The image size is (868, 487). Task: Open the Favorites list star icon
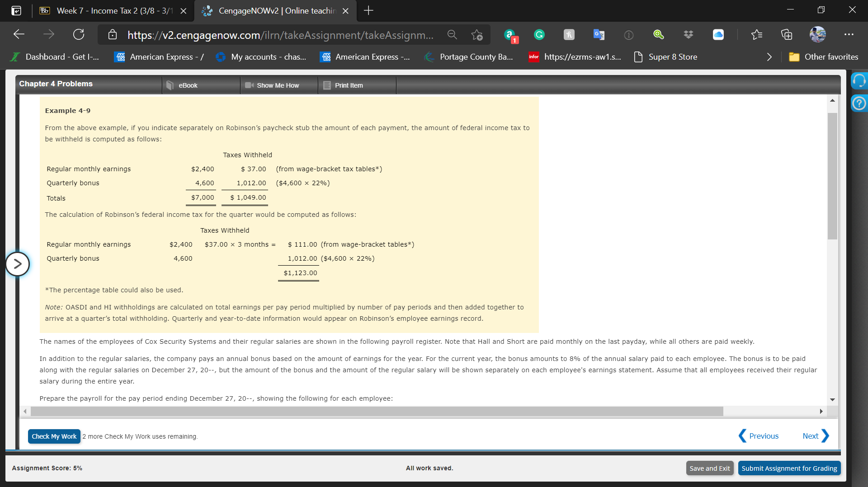(x=756, y=35)
